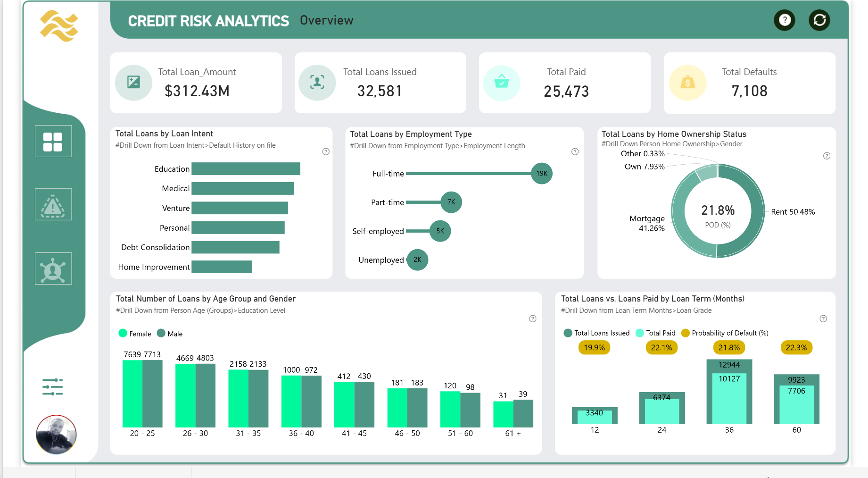Select the Education bar in Loan Intent
Image resolution: width=868 pixels, height=478 pixels.
246,169
